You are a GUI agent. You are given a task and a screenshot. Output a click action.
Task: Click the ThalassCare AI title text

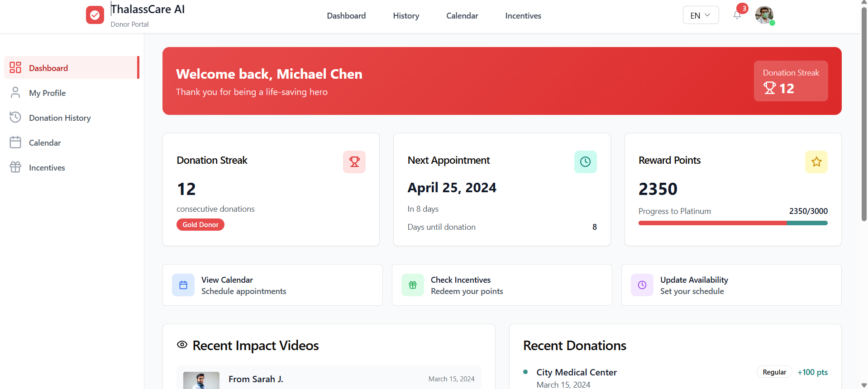click(148, 9)
